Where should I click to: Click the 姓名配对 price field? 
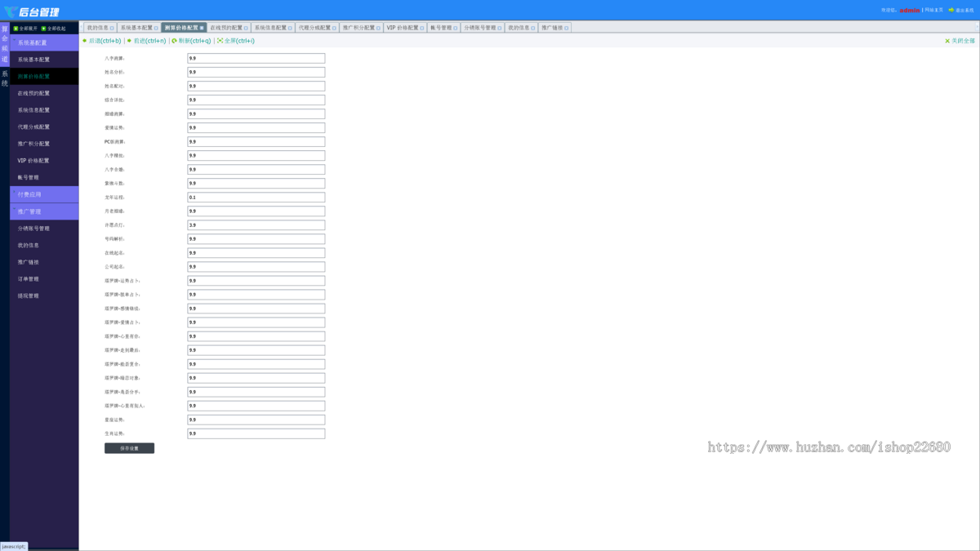click(x=256, y=87)
